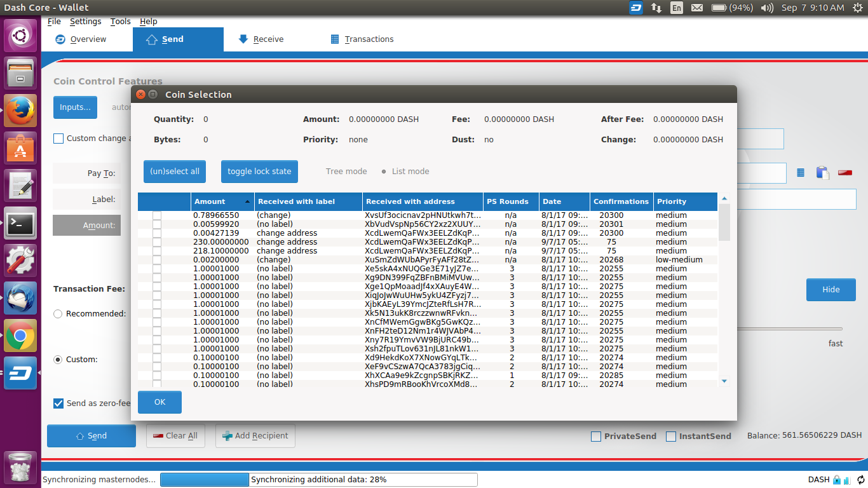Close Coin Selection dialog with red button
The width and height of the screenshot is (868, 488).
point(141,94)
